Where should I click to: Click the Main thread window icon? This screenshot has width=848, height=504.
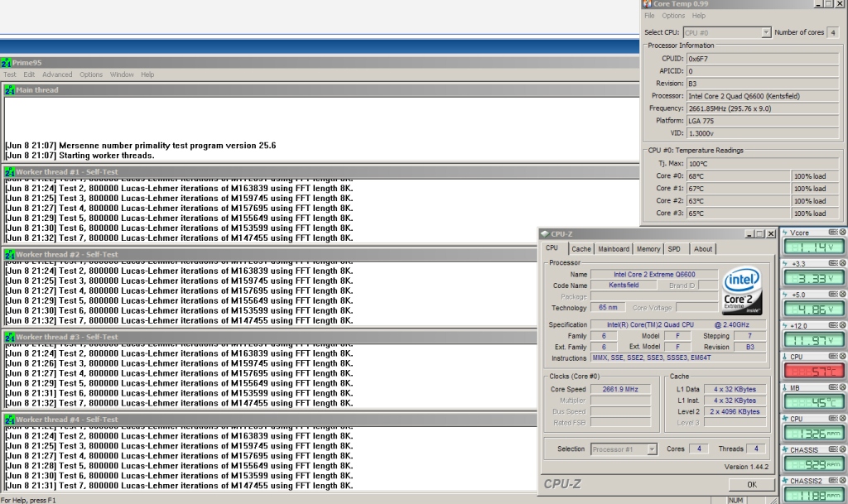pyautogui.click(x=10, y=90)
